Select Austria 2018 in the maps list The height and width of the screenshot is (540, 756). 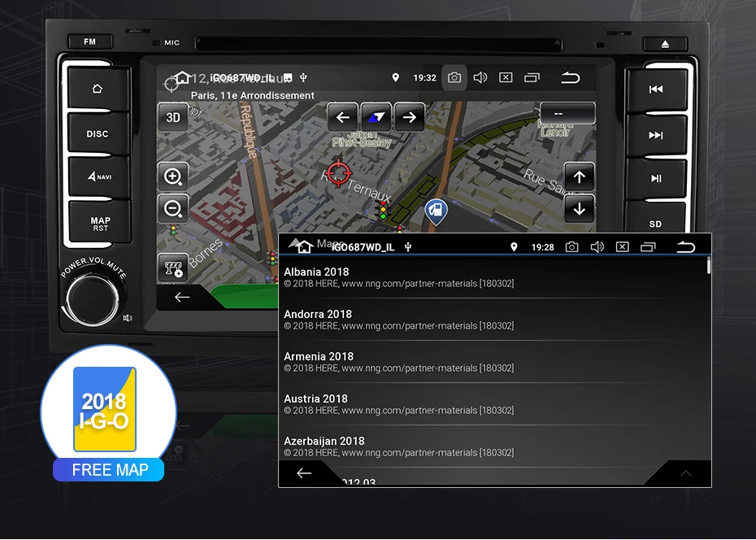point(493,404)
